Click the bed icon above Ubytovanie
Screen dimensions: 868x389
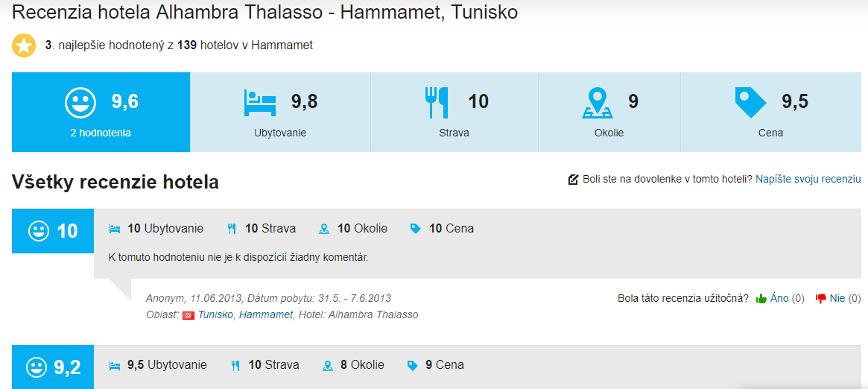pyautogui.click(x=260, y=103)
